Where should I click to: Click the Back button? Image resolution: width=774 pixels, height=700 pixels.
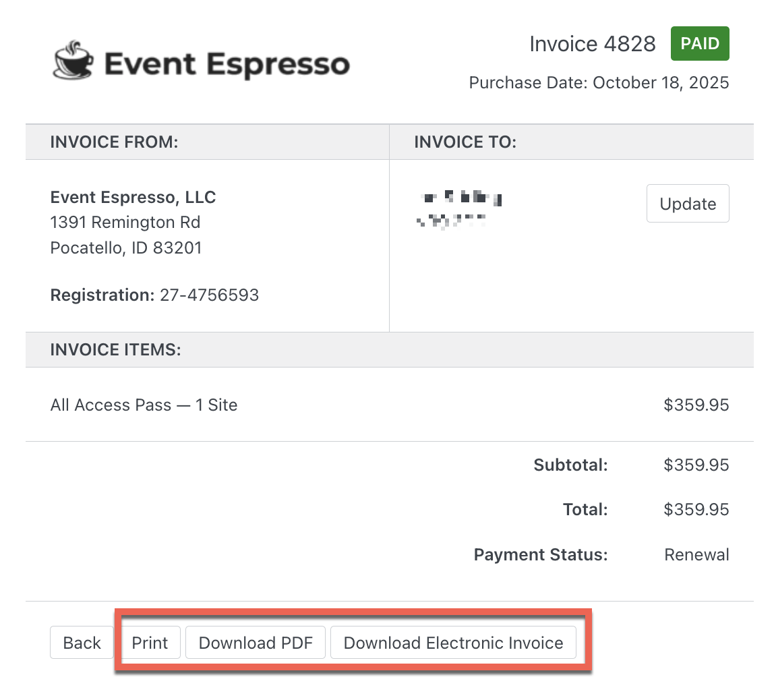[x=82, y=643]
